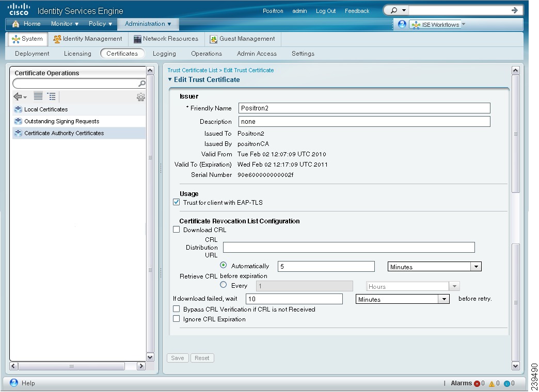
Task: Open the Logging sub-tab
Action: point(164,54)
